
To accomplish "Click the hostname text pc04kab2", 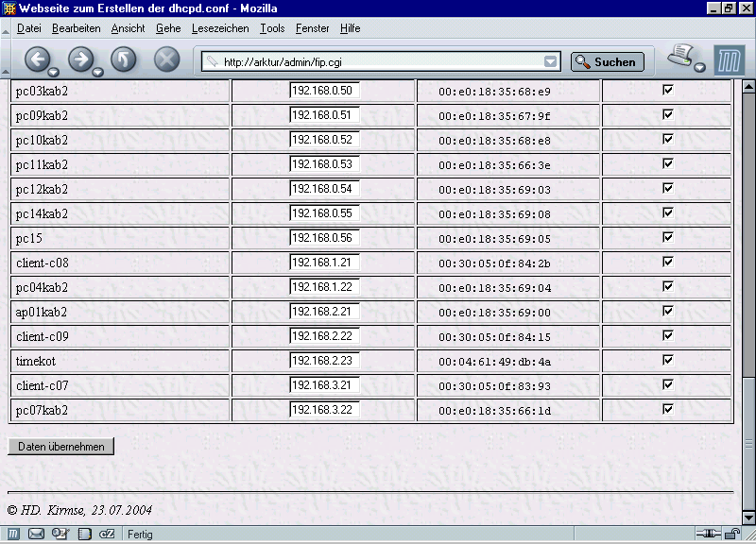I will click(x=42, y=288).
